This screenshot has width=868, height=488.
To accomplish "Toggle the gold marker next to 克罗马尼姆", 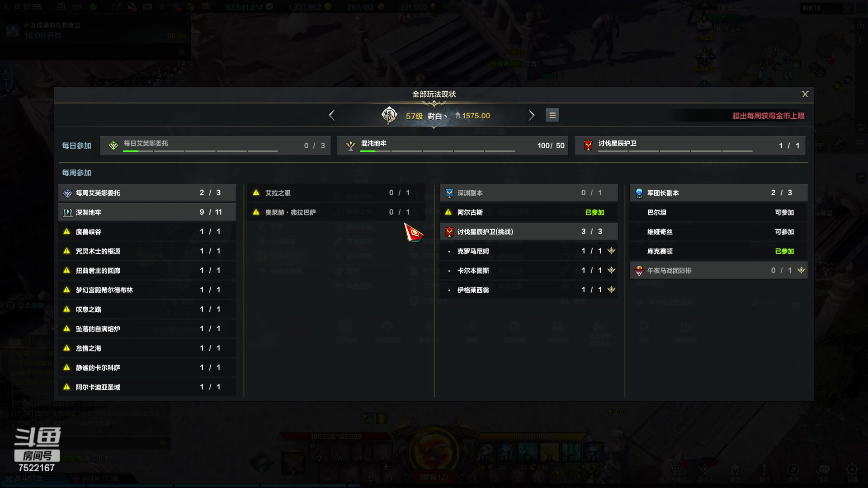I will click(612, 251).
